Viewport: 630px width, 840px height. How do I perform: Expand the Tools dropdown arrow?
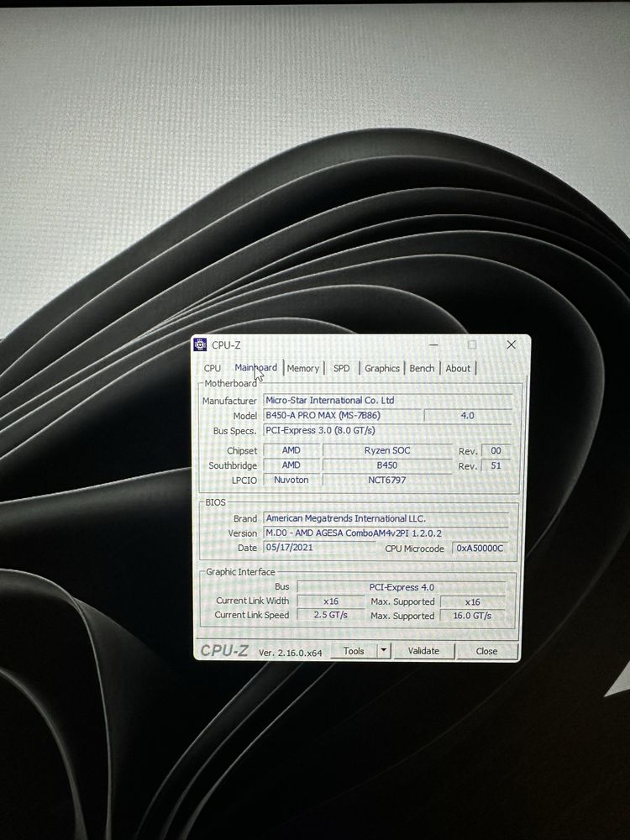384,651
